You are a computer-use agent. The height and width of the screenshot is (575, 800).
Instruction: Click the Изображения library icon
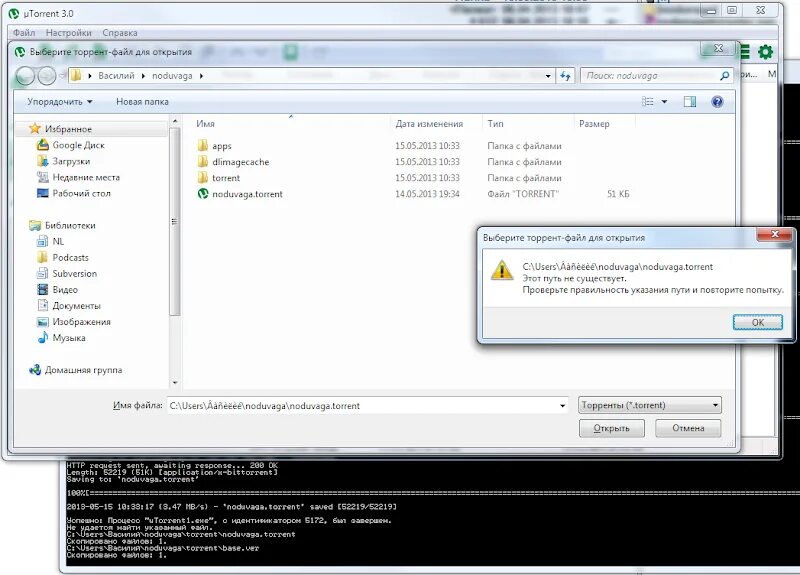tap(43, 321)
